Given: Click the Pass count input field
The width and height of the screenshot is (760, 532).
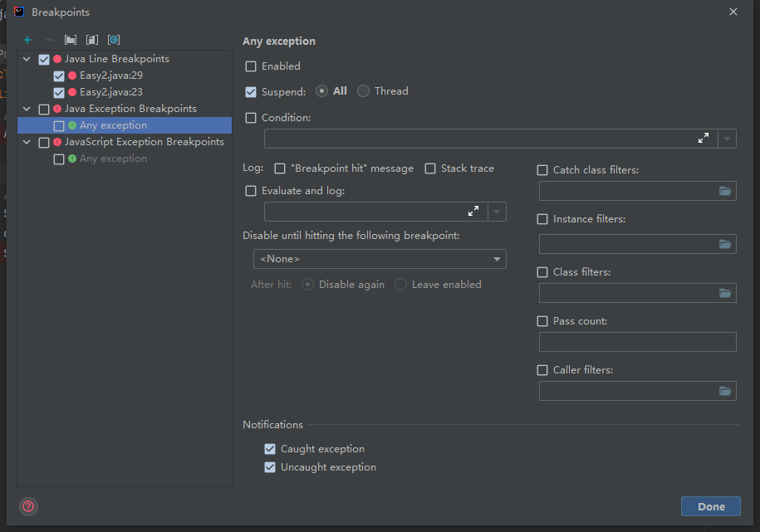Looking at the screenshot, I should pos(637,342).
